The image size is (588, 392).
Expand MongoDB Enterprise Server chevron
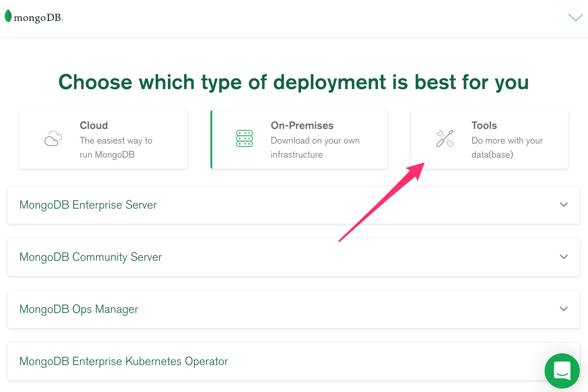(563, 205)
